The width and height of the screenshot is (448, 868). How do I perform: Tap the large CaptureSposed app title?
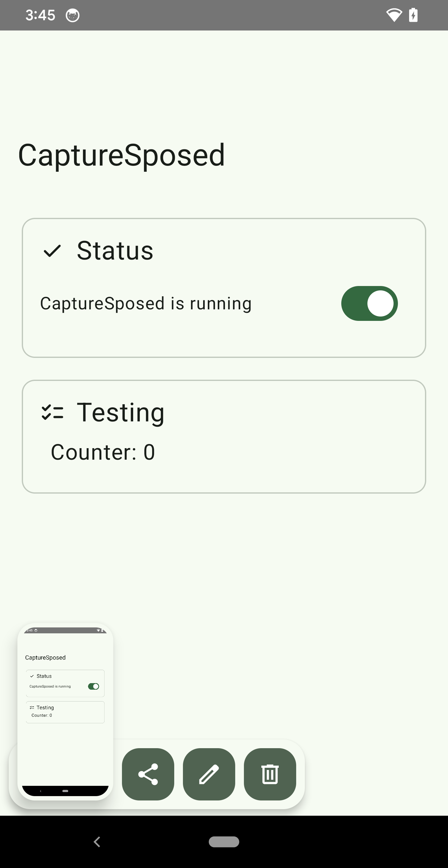pos(121,155)
